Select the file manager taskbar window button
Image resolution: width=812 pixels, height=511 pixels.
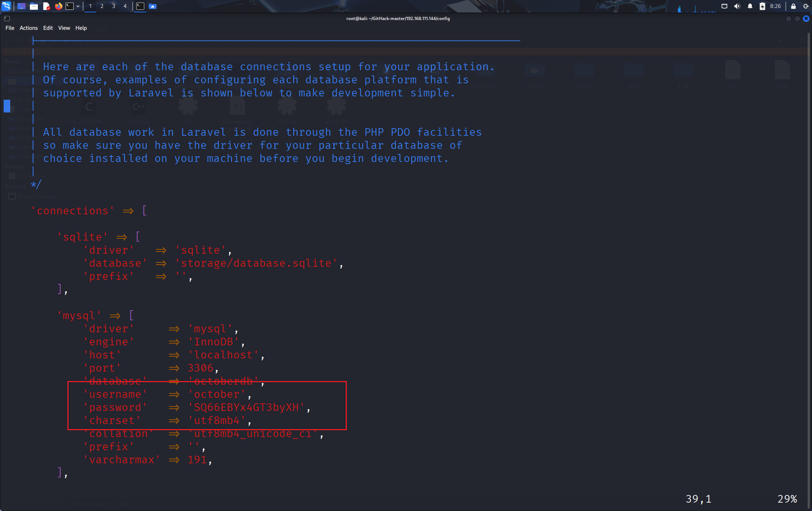(x=153, y=6)
